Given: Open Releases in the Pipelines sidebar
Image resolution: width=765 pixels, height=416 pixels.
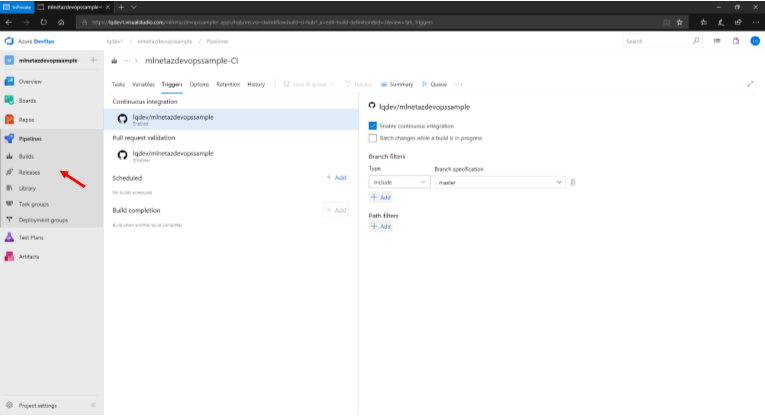Looking at the screenshot, I should tap(28, 172).
